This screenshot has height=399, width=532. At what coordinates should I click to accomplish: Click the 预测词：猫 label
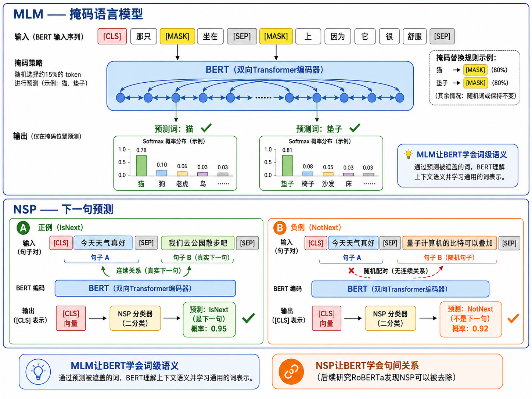coord(174,129)
